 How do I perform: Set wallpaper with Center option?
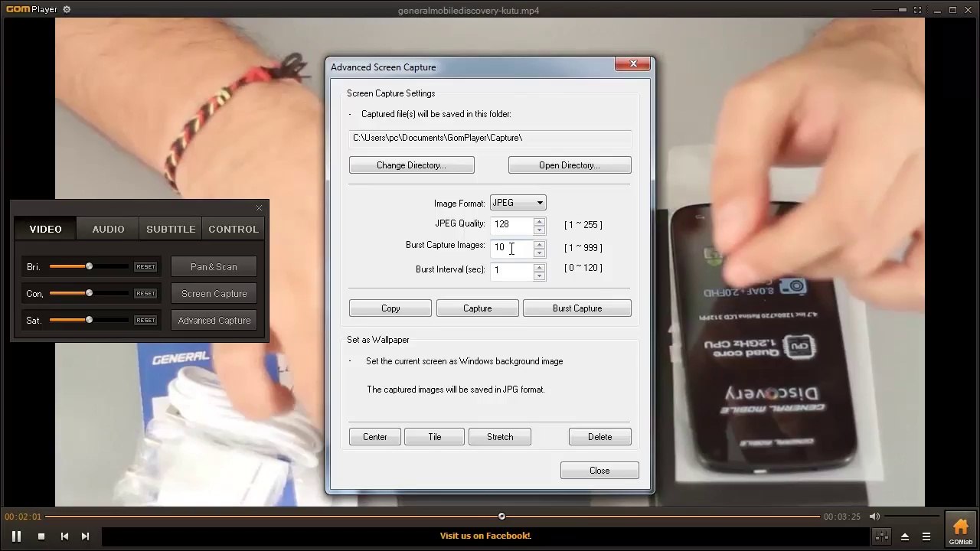click(375, 437)
